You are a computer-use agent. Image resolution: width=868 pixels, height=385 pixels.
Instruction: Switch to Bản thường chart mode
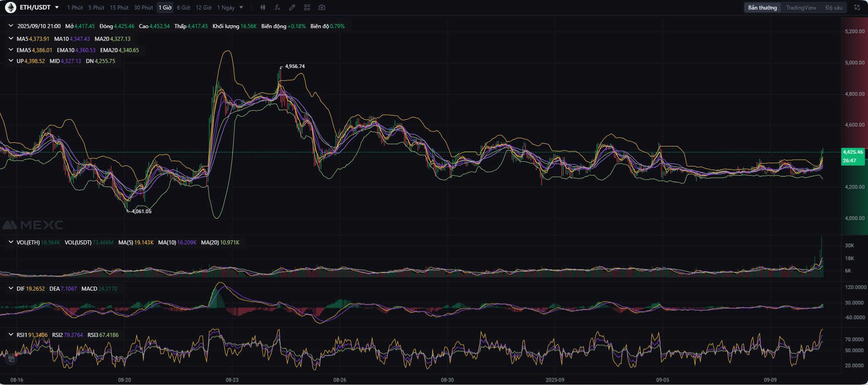[x=762, y=8]
